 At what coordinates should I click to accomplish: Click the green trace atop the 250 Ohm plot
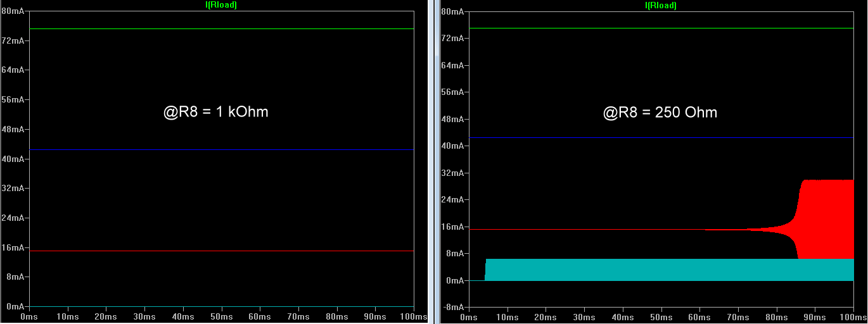[661, 28]
